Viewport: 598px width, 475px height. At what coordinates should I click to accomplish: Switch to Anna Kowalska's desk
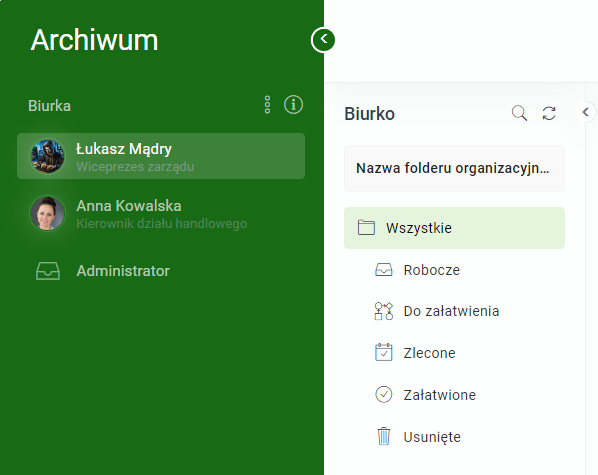(161, 213)
